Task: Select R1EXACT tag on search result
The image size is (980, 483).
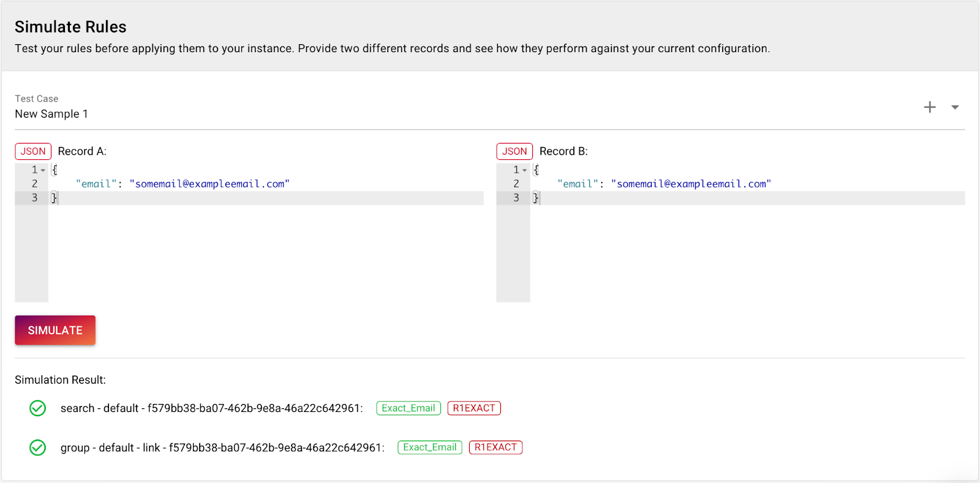Action: click(x=474, y=408)
